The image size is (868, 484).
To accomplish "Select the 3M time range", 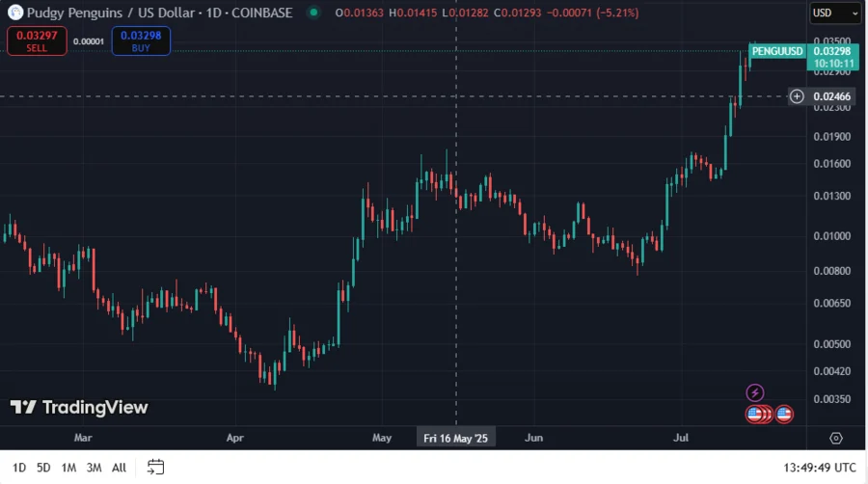I will tap(95, 468).
